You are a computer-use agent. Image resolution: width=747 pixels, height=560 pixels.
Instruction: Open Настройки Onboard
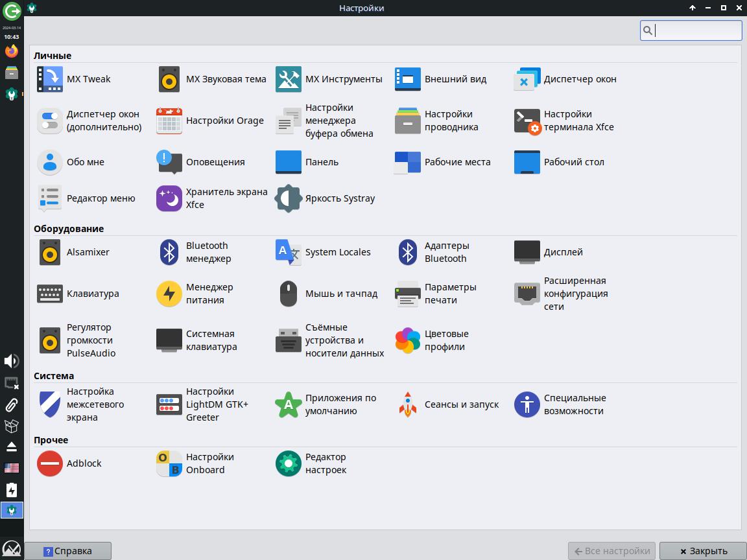coord(195,463)
